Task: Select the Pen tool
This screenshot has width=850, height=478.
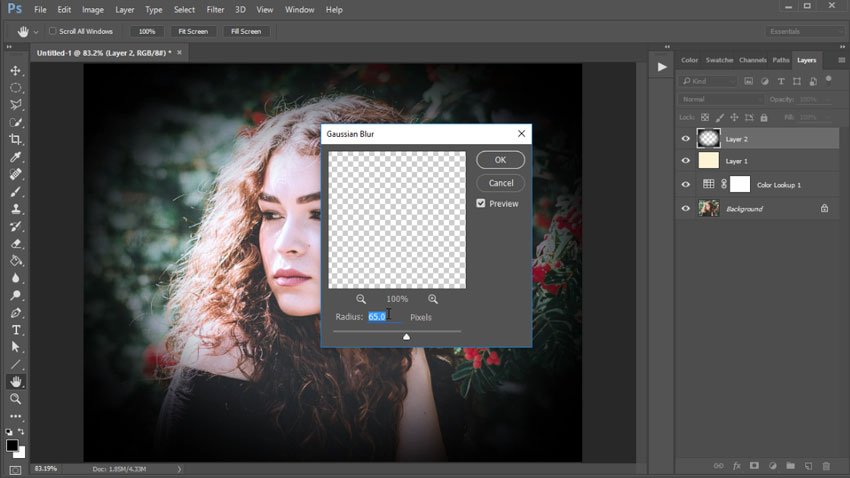Action: (15, 313)
